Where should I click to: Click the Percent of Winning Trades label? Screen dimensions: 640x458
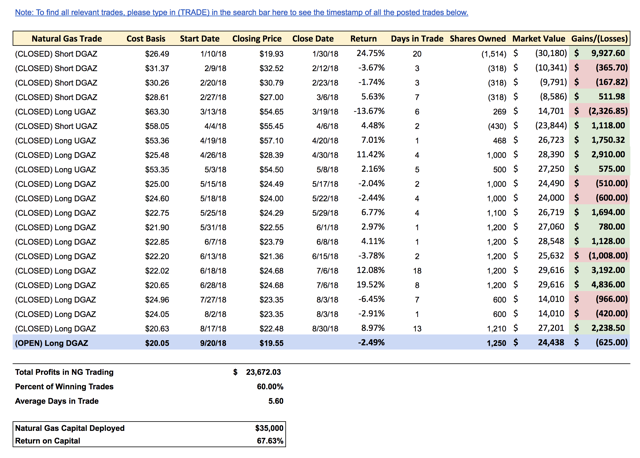[x=64, y=387]
